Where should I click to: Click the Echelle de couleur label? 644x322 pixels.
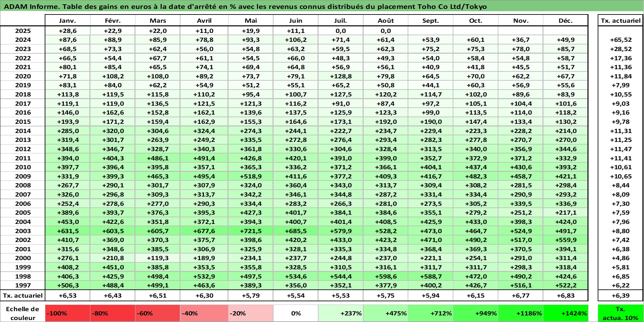(23, 313)
